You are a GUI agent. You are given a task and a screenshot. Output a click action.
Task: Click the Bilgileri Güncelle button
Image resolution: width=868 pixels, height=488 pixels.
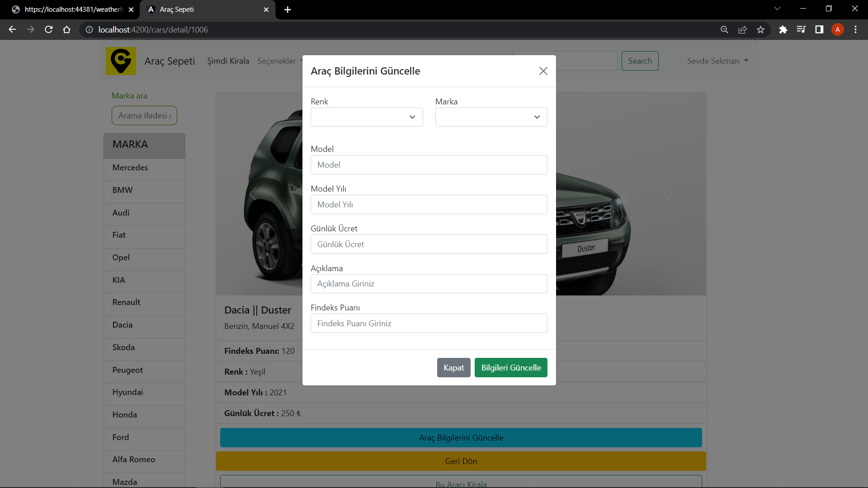tap(511, 368)
